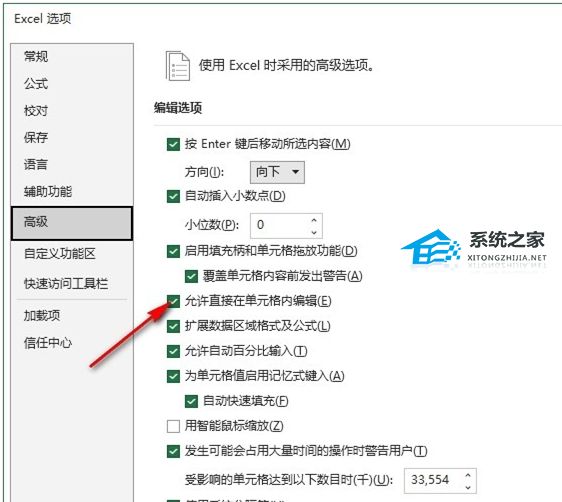Select the 高级 category
Image resolution: width=562 pixels, height=502 pixels.
[x=72, y=223]
